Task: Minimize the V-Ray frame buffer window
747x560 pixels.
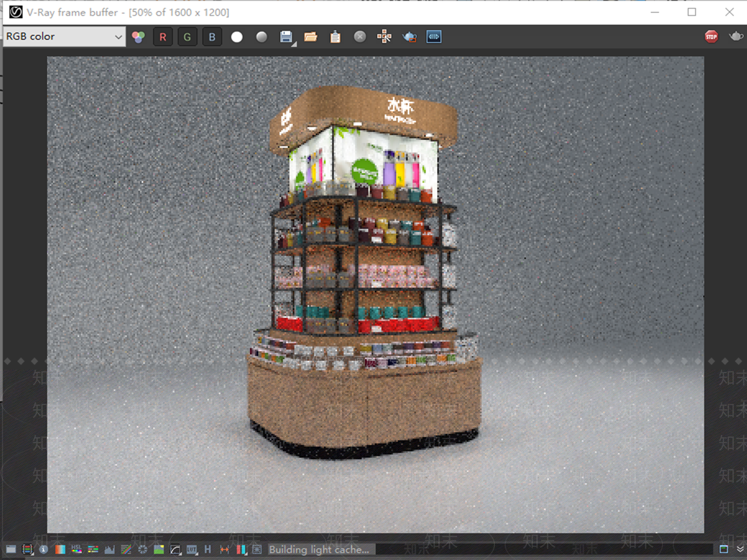Action: coord(655,12)
